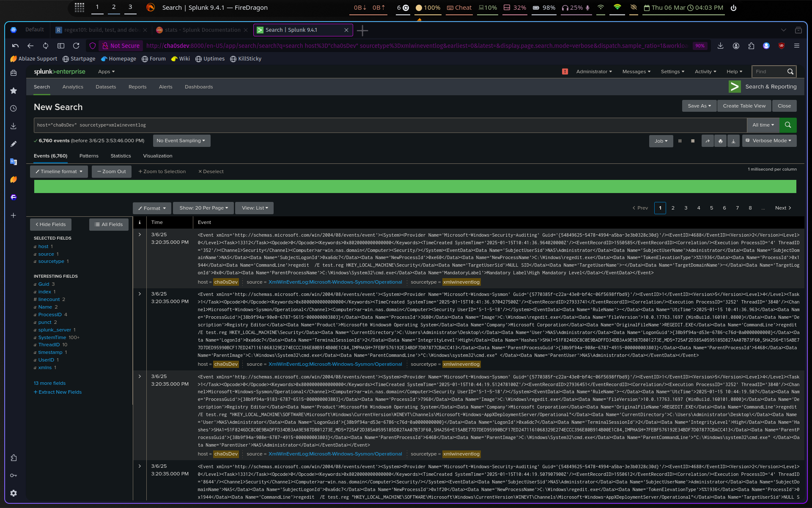Open the All time range picker
812x508 pixels.
coord(763,125)
